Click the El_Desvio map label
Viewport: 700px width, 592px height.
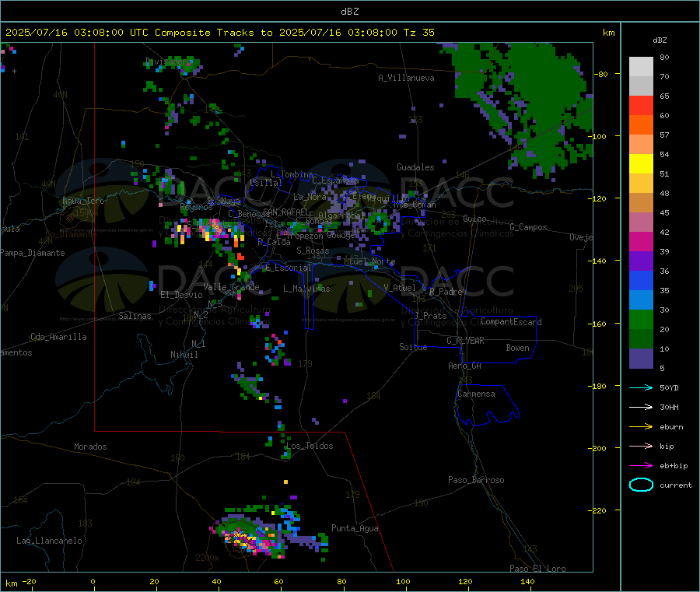pyautogui.click(x=181, y=295)
